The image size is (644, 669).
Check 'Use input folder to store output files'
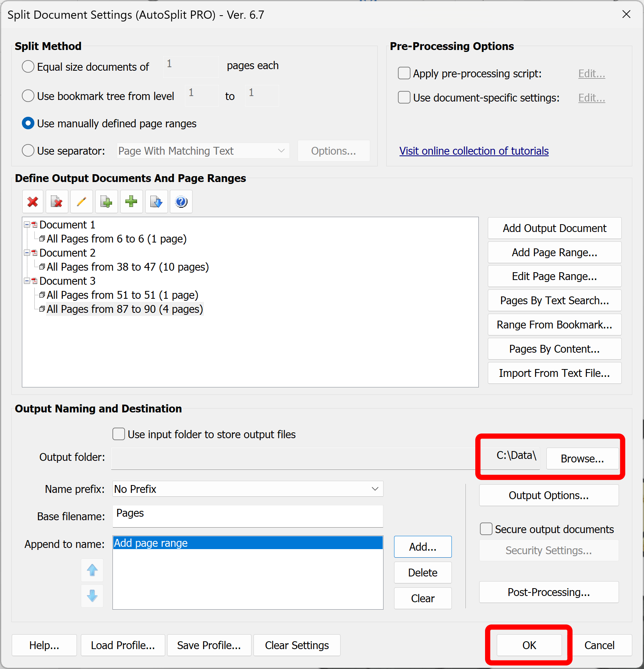pos(119,434)
